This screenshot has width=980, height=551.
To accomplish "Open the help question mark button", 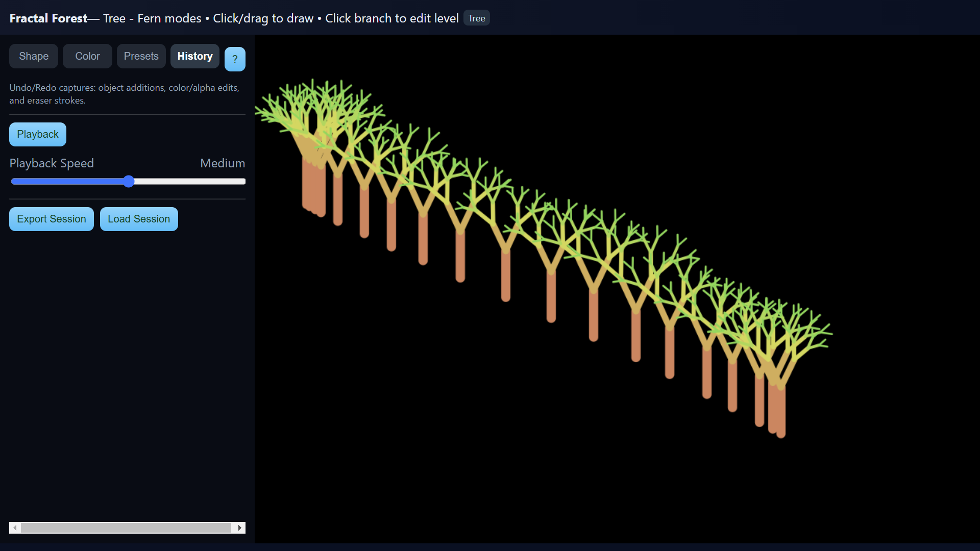I will click(x=235, y=59).
